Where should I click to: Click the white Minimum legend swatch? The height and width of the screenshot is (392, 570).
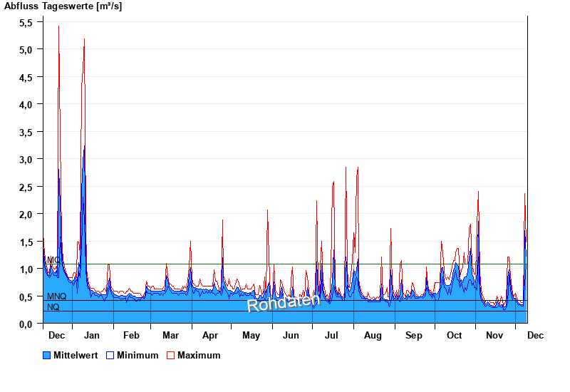[110, 355]
